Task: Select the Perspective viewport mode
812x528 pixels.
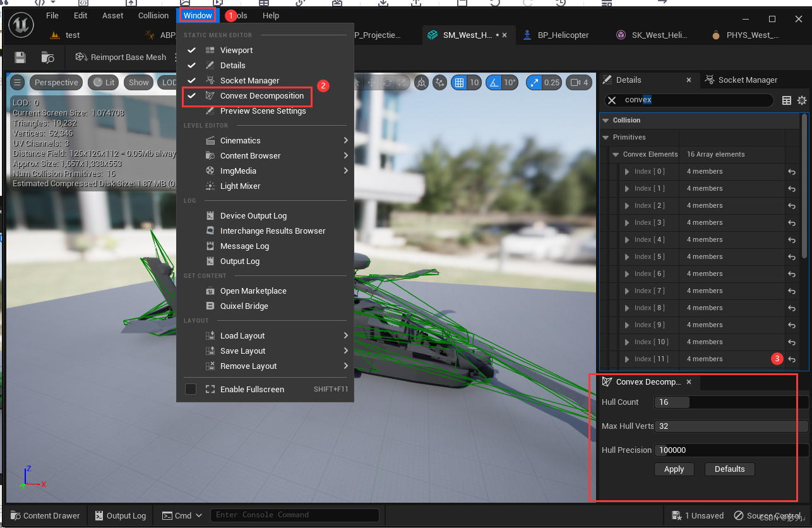Action: (x=56, y=82)
